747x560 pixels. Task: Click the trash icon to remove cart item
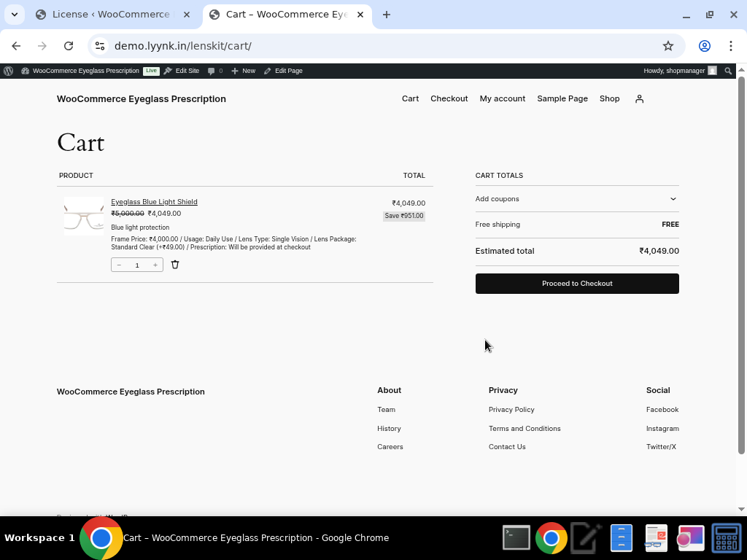tap(175, 265)
